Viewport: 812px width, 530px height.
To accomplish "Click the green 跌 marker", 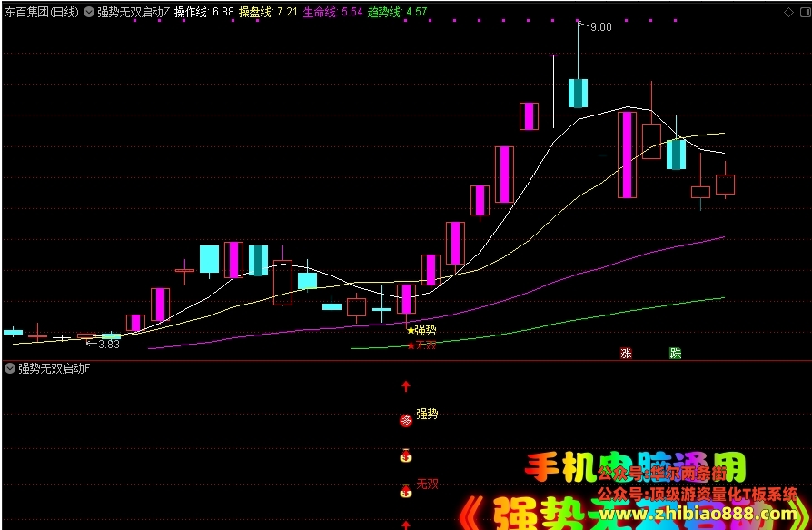I will [x=675, y=354].
